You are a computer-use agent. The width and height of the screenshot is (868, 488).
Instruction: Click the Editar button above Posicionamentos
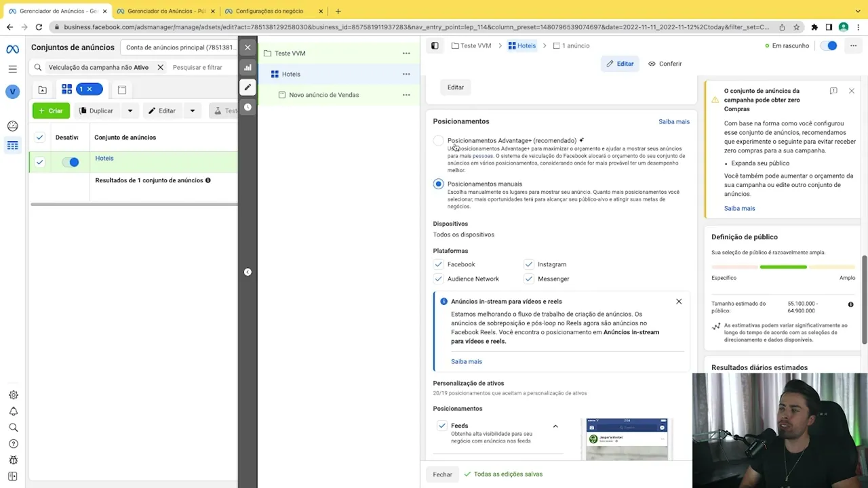456,87
